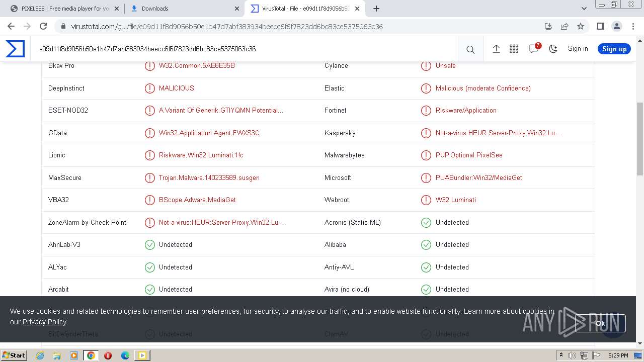Image resolution: width=644 pixels, height=362 pixels.
Task: Click the Cylance Unsafe alert icon
Action: [426, 66]
